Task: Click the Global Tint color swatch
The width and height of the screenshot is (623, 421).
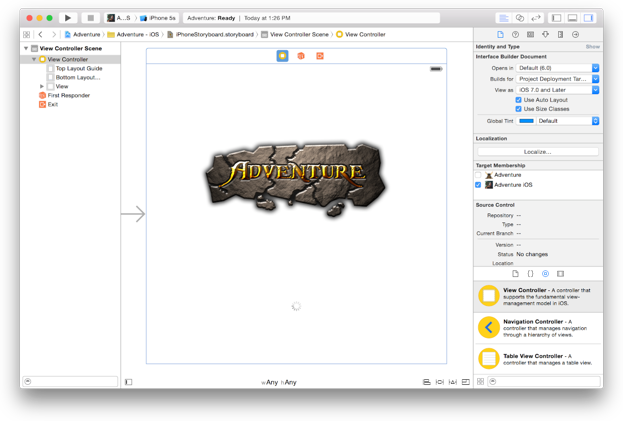Action: tap(526, 121)
